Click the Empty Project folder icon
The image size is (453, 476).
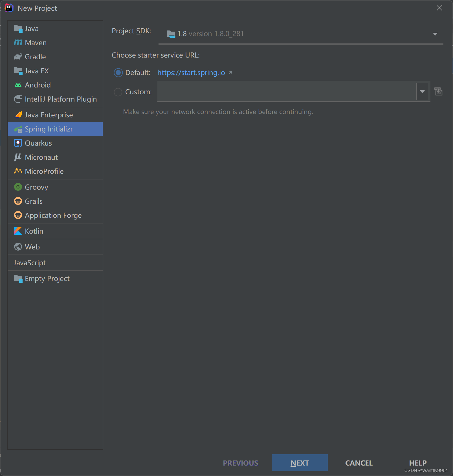point(18,279)
